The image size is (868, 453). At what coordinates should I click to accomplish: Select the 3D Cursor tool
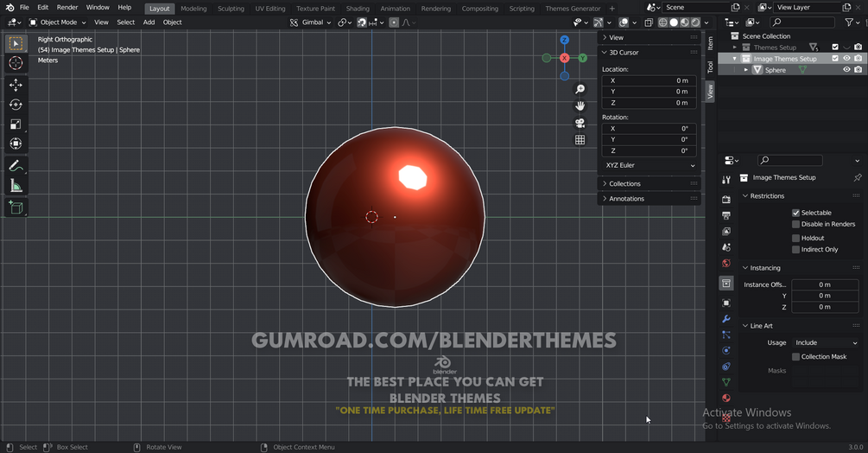coord(16,63)
